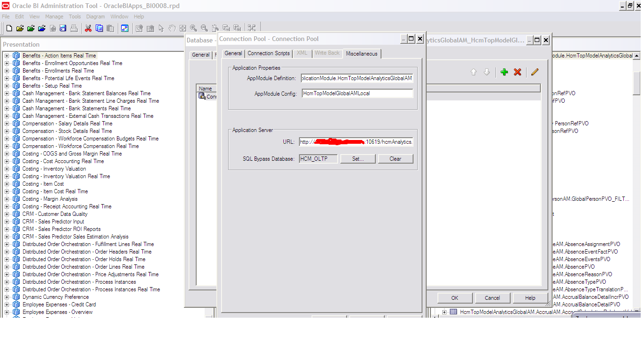The width and height of the screenshot is (644, 362).
Task: Click the Zoom In magnifier toolbar icon
Action: 194,27
